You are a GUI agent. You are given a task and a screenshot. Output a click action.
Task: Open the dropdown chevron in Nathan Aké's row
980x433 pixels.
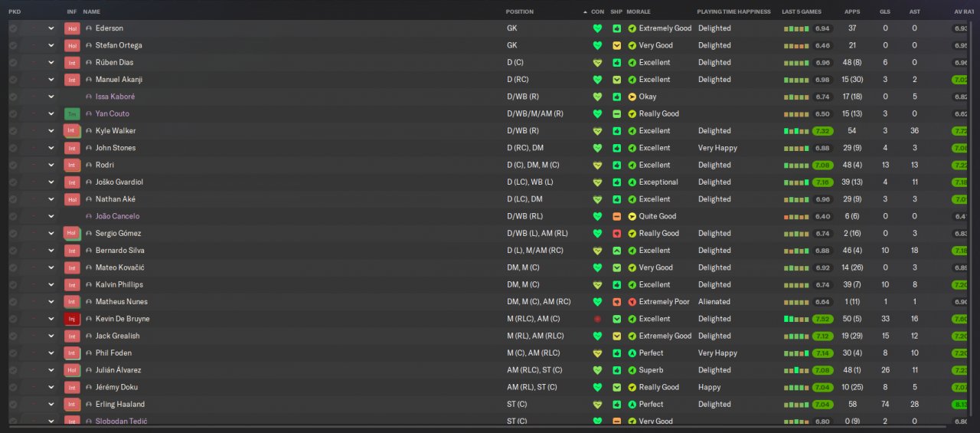click(x=51, y=199)
